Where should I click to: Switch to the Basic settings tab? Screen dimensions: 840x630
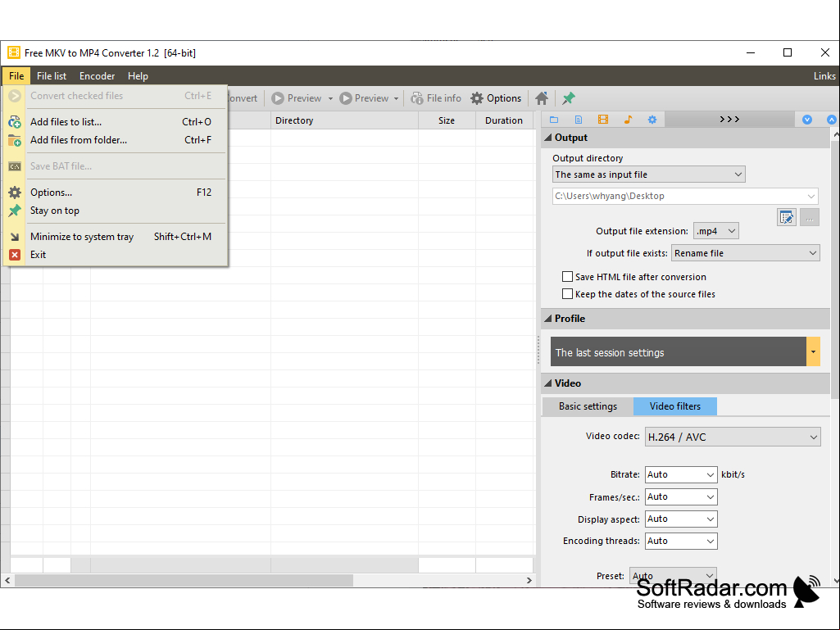click(588, 406)
